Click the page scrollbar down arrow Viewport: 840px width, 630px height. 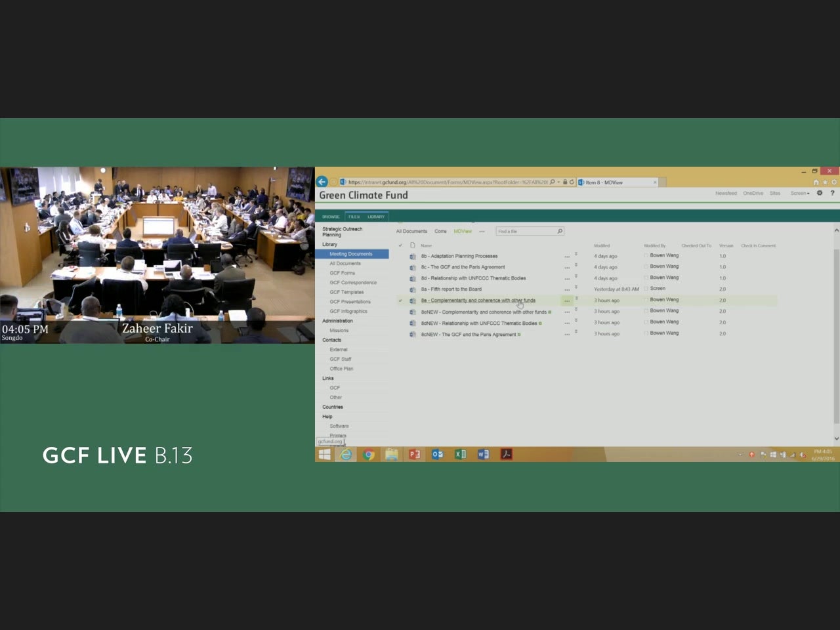click(836, 438)
